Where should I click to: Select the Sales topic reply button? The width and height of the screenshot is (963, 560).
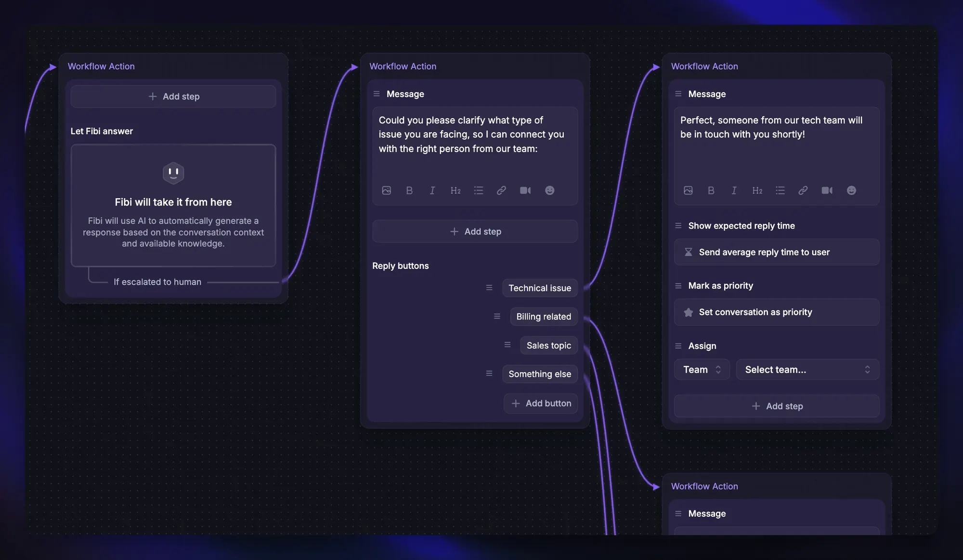[548, 345]
